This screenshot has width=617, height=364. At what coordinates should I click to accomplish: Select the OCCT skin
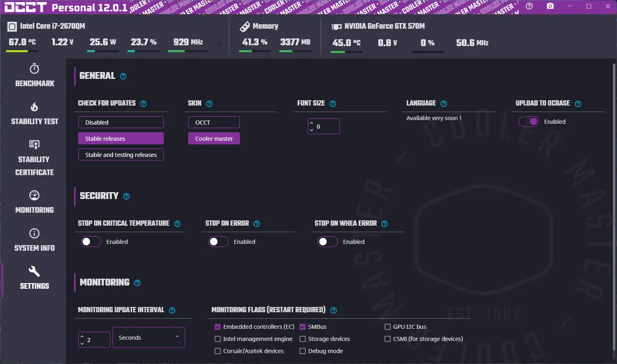214,122
